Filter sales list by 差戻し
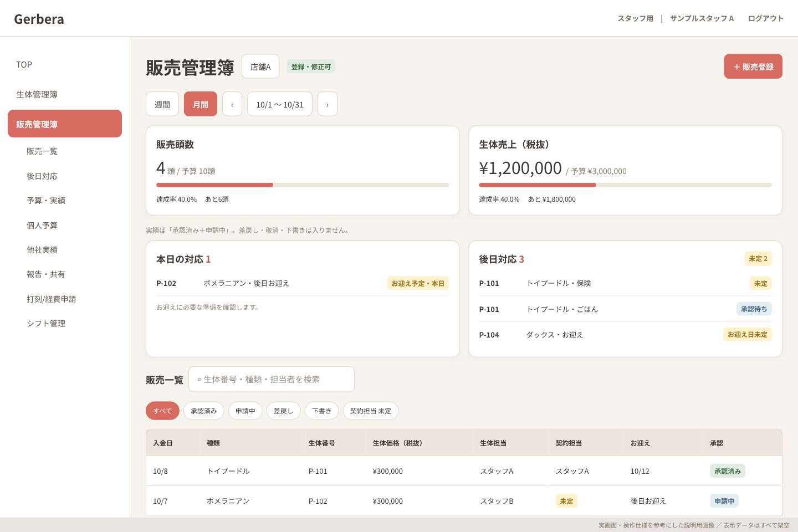 tap(283, 411)
